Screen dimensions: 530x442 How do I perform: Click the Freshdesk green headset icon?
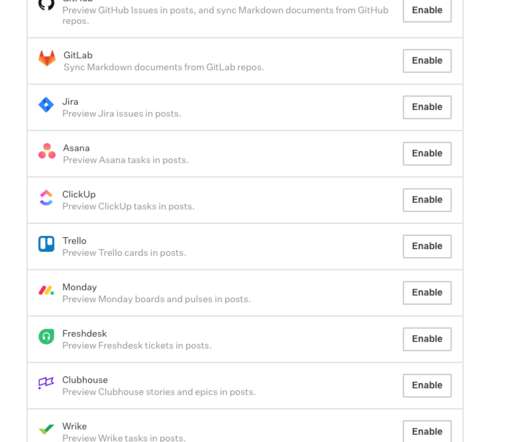(x=46, y=337)
